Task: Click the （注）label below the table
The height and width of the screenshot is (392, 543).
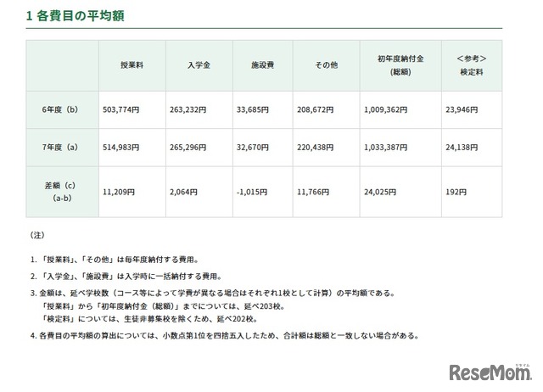Action: (x=37, y=235)
